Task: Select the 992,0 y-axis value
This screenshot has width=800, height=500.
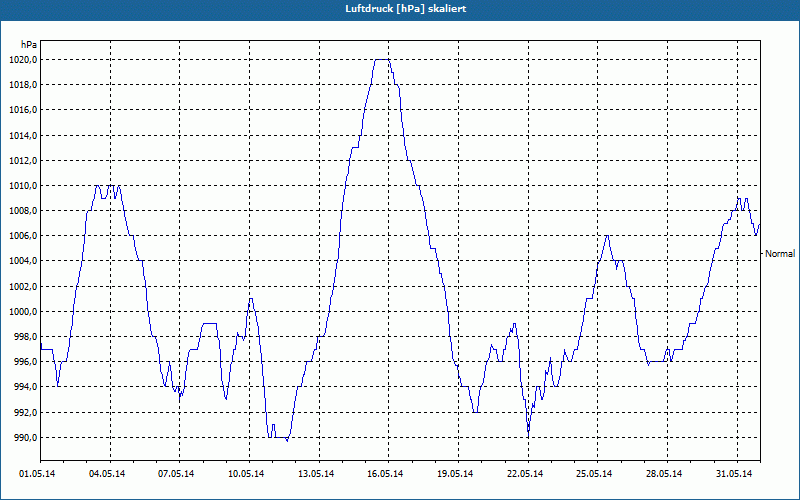Action: tap(25, 412)
